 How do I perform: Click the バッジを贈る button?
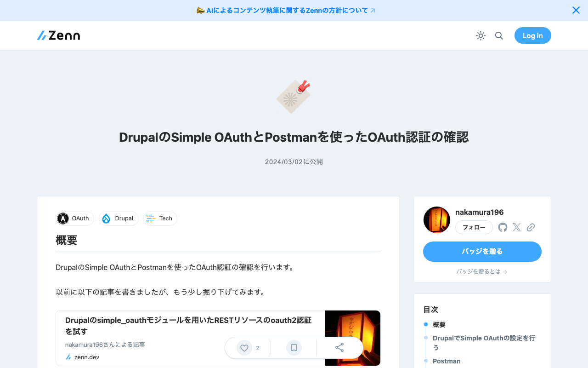(482, 252)
